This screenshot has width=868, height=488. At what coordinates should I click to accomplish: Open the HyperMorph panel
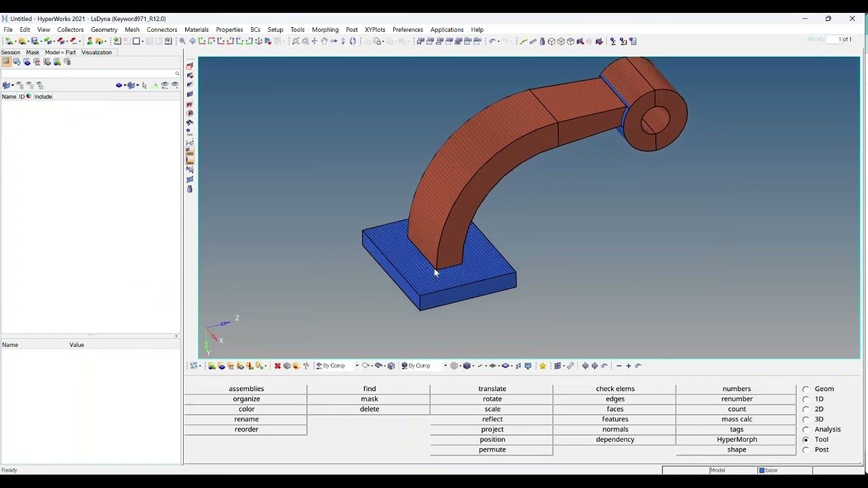(736, 440)
